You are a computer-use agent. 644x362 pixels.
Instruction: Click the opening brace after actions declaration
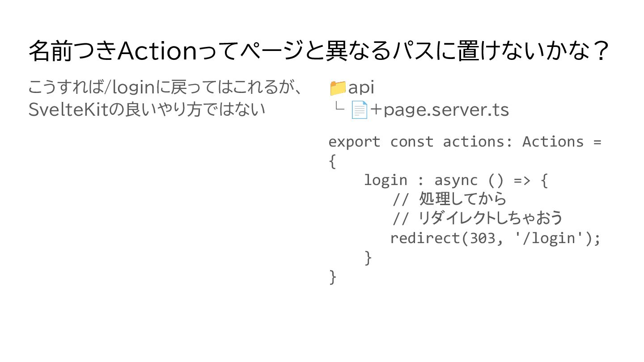click(x=332, y=162)
